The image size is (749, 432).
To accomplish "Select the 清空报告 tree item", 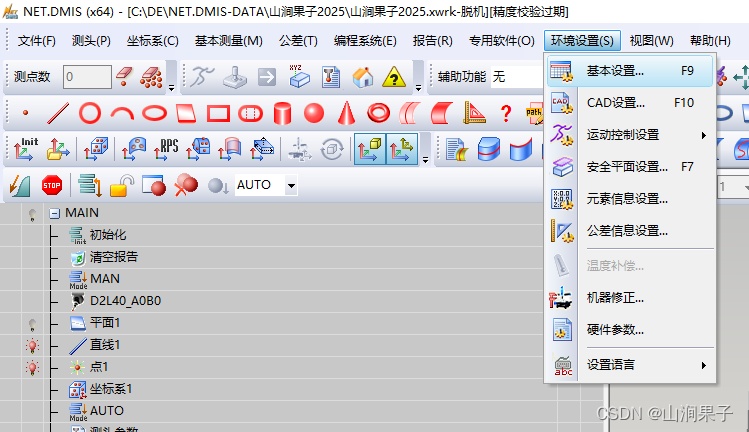I will 114,257.
